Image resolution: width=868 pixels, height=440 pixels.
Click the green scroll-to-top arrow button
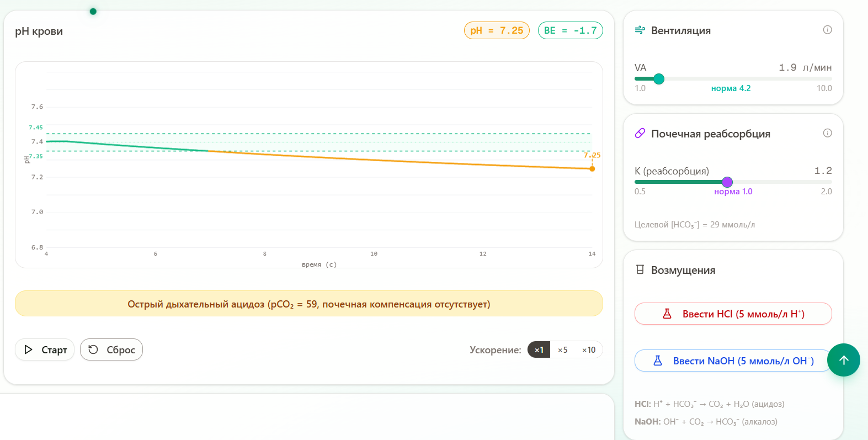point(843,360)
